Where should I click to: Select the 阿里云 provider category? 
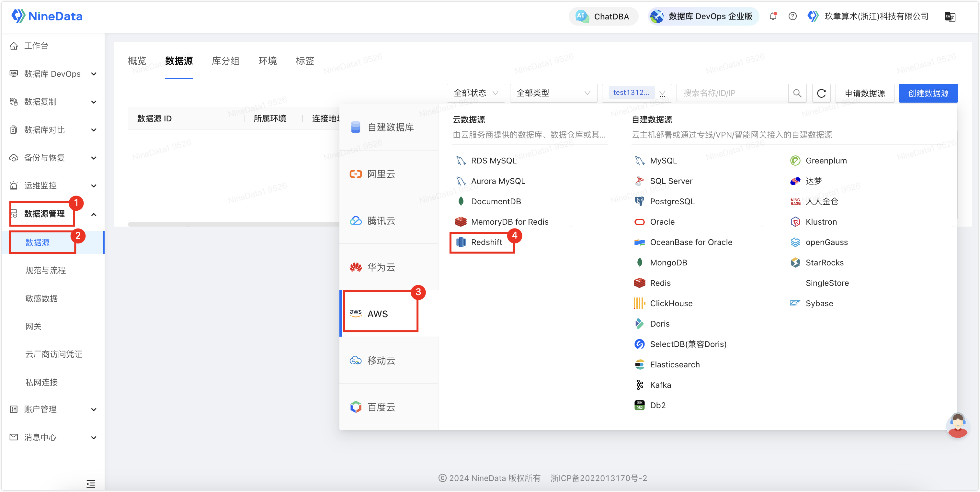point(389,174)
